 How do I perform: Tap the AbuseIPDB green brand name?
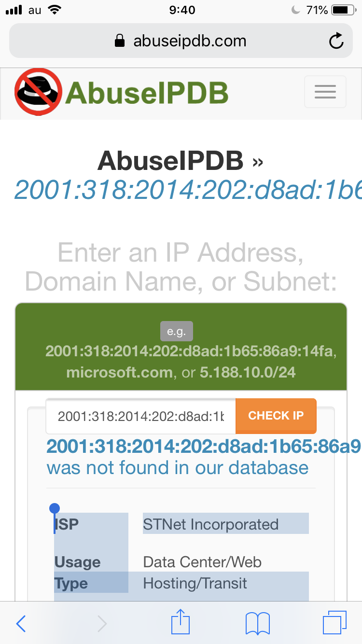[x=147, y=93]
